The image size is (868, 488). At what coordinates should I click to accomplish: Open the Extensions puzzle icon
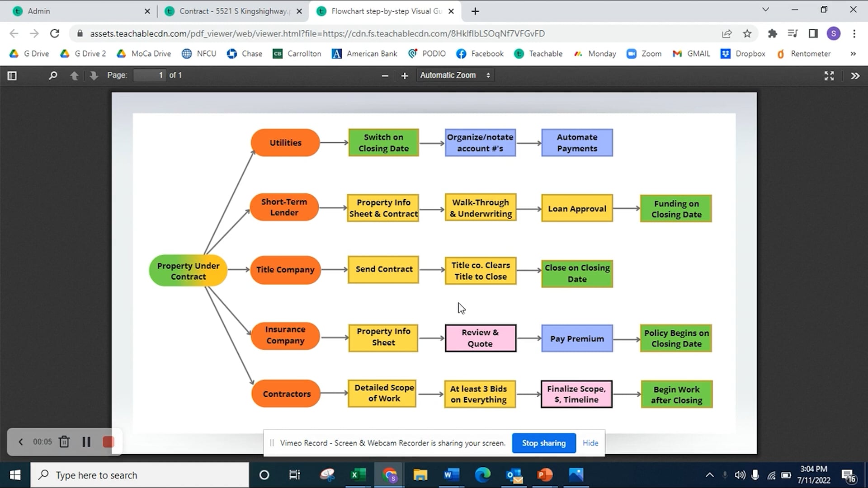[773, 33]
